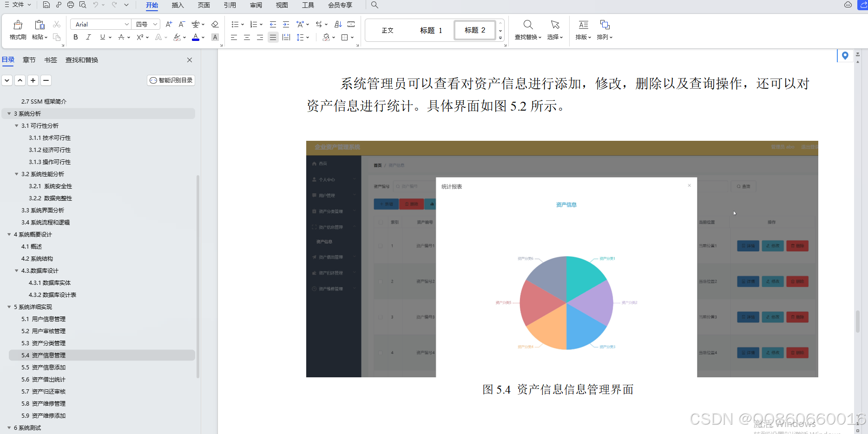Open the 视图 ribbon tab
868x434 pixels.
[x=282, y=5]
